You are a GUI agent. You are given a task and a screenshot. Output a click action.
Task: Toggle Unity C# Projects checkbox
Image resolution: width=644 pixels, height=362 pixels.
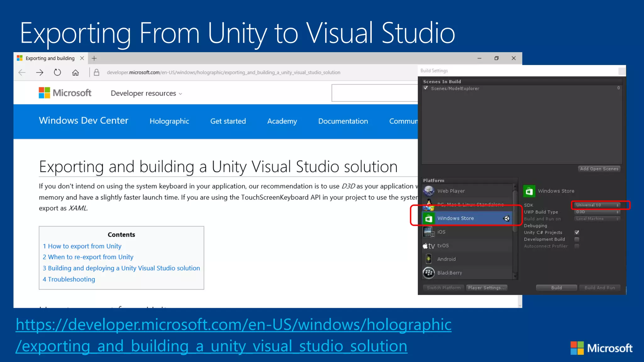(577, 233)
